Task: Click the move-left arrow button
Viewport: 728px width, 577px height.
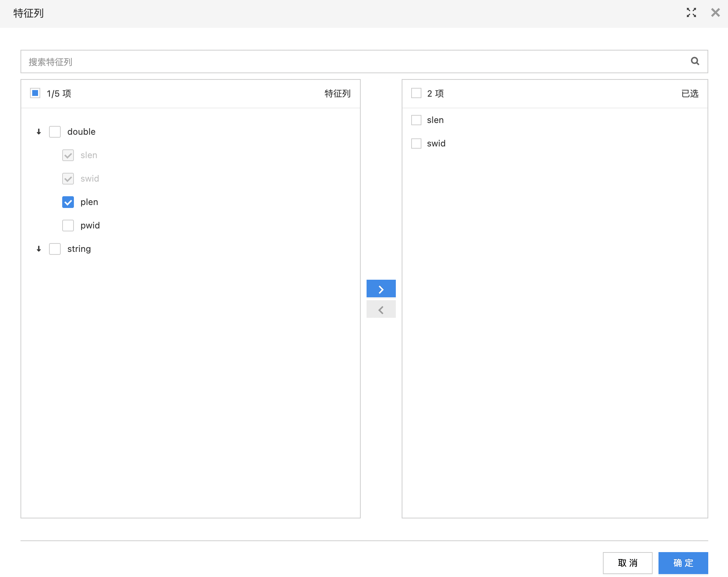Action: coord(381,309)
